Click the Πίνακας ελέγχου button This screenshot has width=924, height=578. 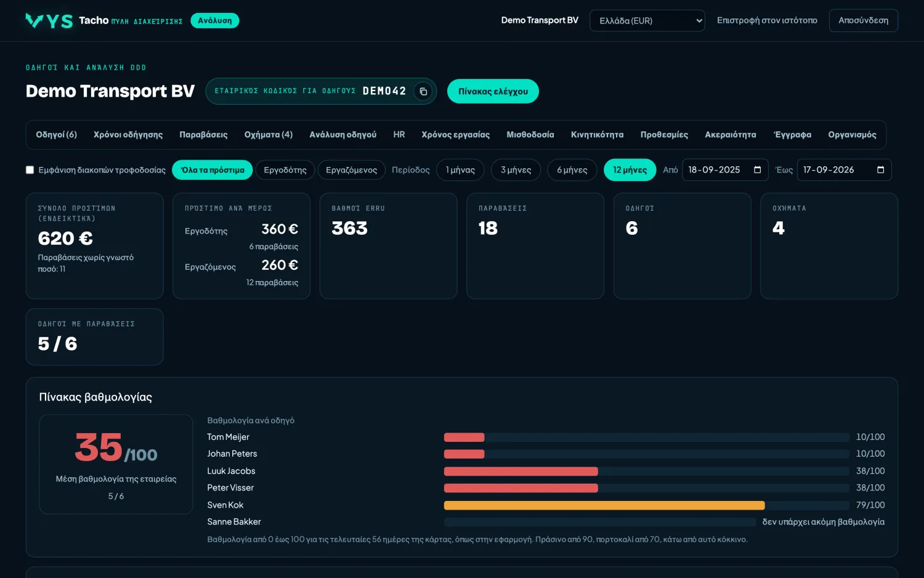(x=493, y=91)
